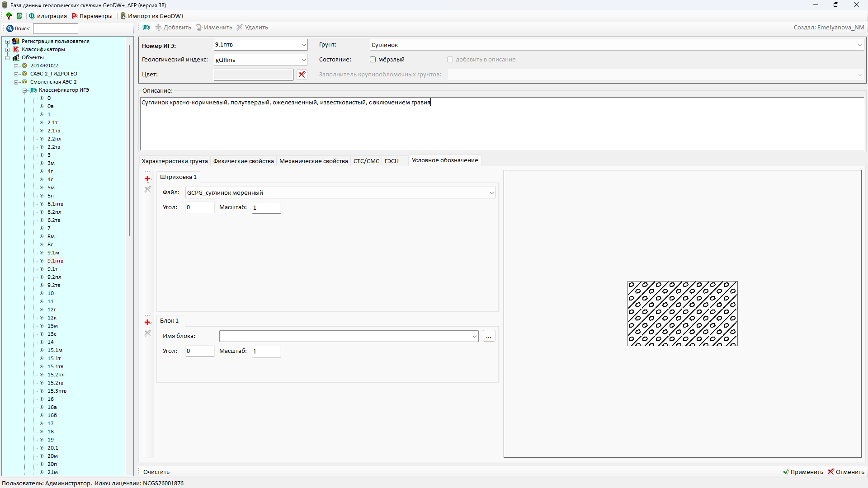The height and width of the screenshot is (488, 868).
Task: Toggle the мёрзлый checkbox
Action: (x=373, y=60)
